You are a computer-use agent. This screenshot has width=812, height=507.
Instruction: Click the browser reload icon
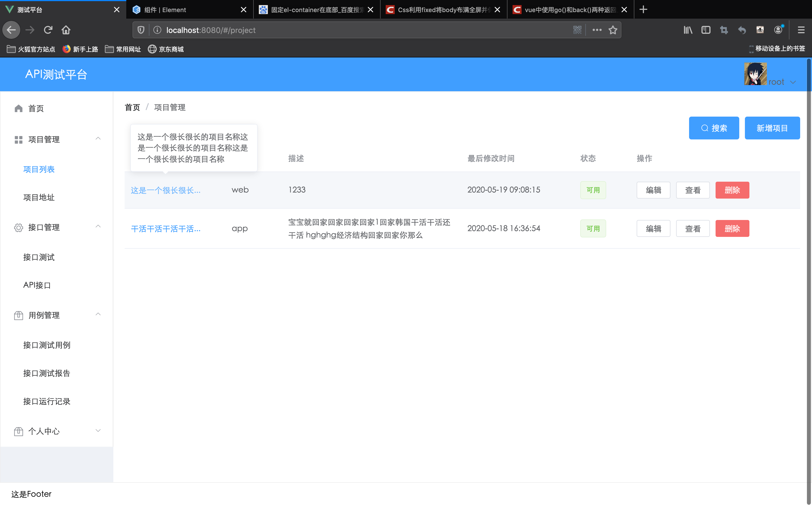48,30
